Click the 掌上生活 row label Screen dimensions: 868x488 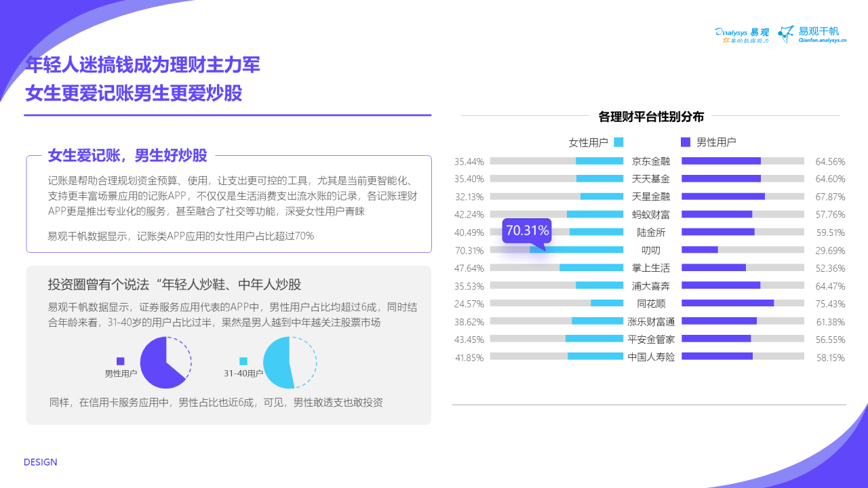pos(651,268)
